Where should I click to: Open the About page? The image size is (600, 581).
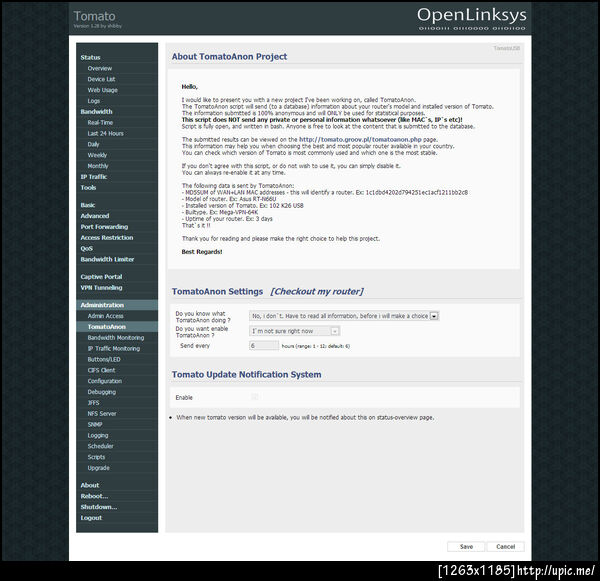pyautogui.click(x=90, y=485)
